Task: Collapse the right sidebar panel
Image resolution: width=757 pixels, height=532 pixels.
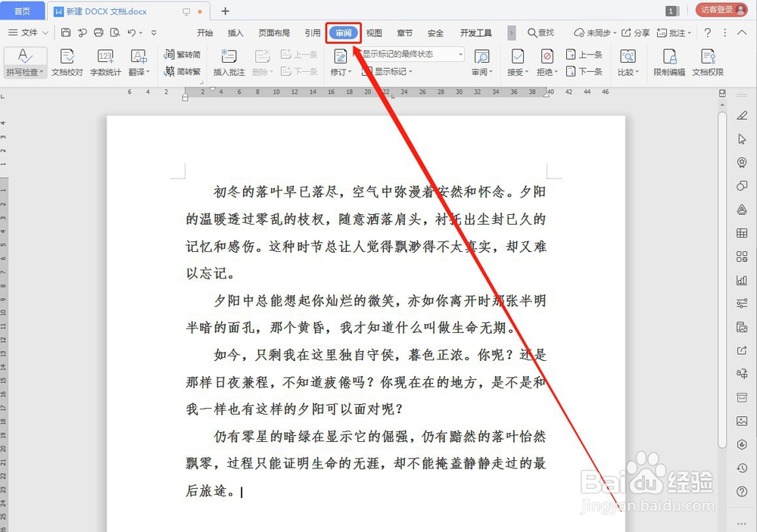Action: [743, 95]
